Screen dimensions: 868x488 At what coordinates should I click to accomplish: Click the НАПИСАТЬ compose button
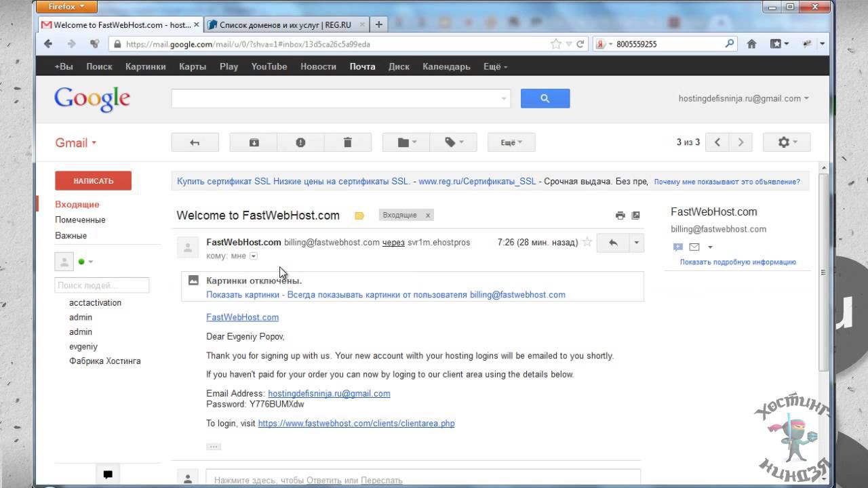coord(93,181)
